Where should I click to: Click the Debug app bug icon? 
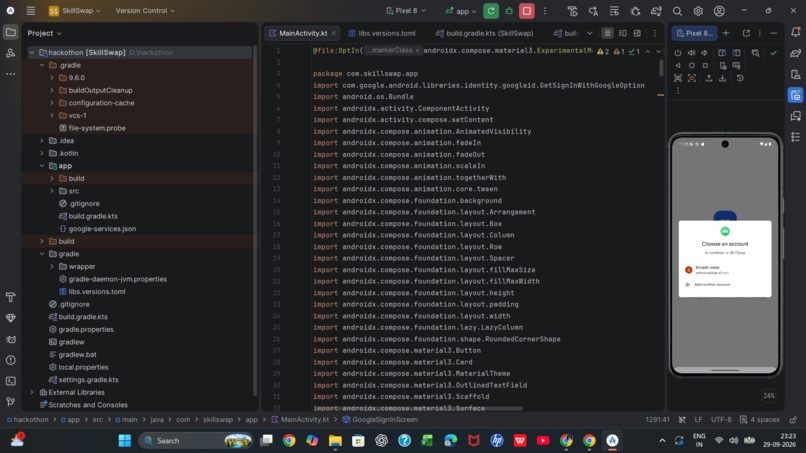pos(509,11)
